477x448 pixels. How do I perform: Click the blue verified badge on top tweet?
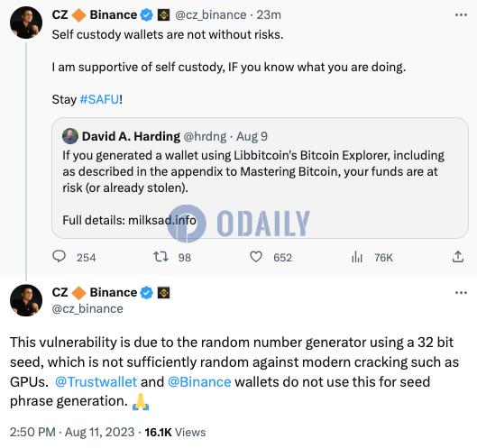click(x=147, y=15)
